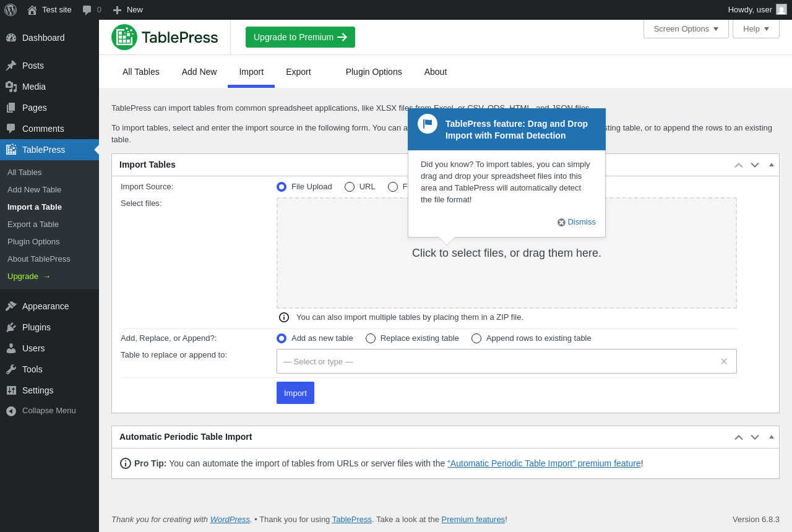Viewport: 792px width, 532px height.
Task: Move Automatic Periodic Table Import panel down
Action: [755, 437]
